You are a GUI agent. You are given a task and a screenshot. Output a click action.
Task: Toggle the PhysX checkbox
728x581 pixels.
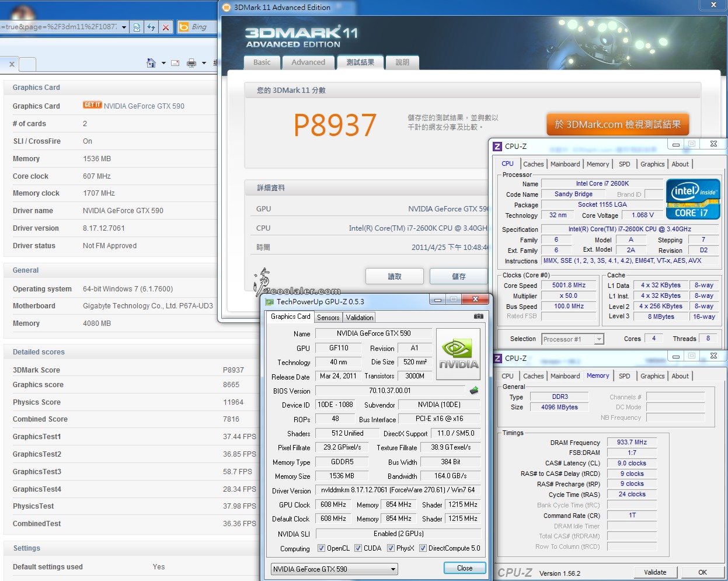point(391,548)
